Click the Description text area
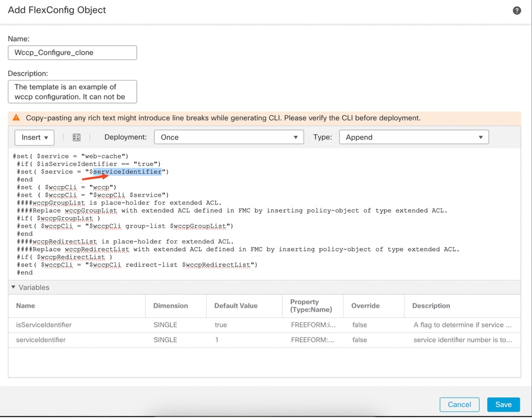This screenshot has width=532, height=418. 72,92
